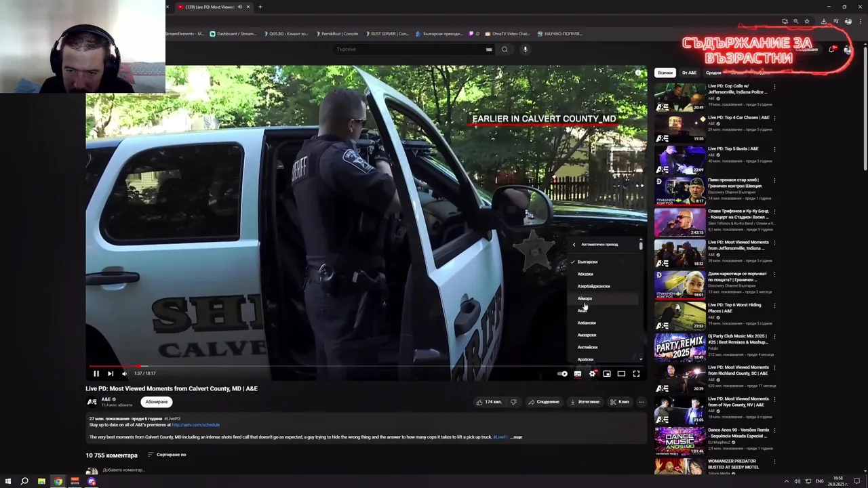Bookmark page with star icon

click(x=807, y=21)
